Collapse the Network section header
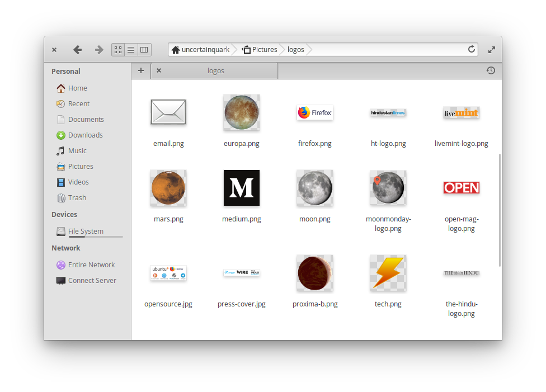The width and height of the screenshot is (546, 392). point(66,248)
